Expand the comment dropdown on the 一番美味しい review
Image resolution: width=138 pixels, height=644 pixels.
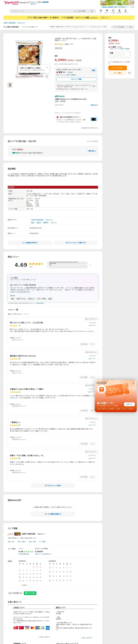click(92, 444)
